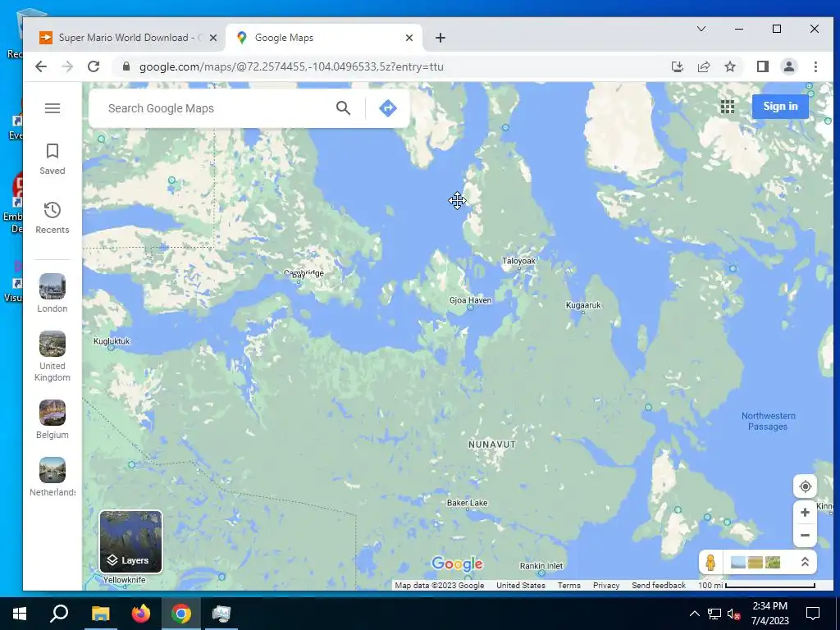This screenshot has width=840, height=630.
Task: Select the Street View pegman
Action: pos(710,562)
